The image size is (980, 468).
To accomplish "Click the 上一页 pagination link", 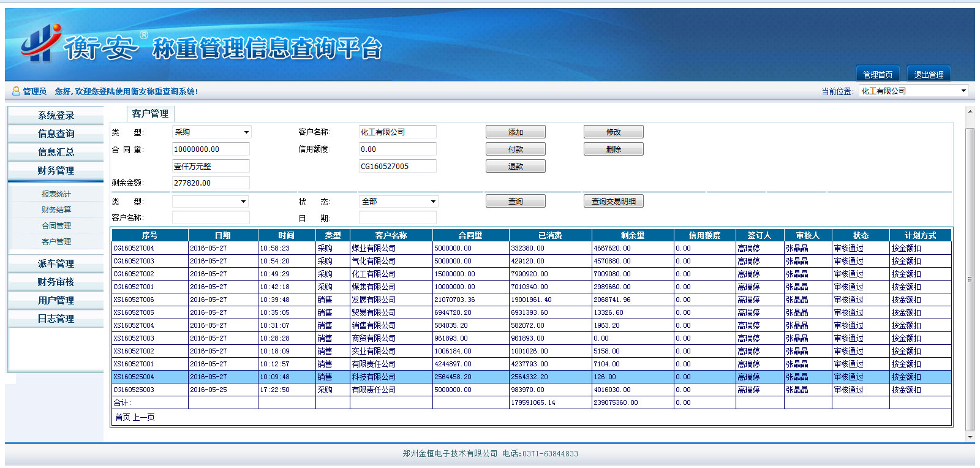I will (144, 417).
